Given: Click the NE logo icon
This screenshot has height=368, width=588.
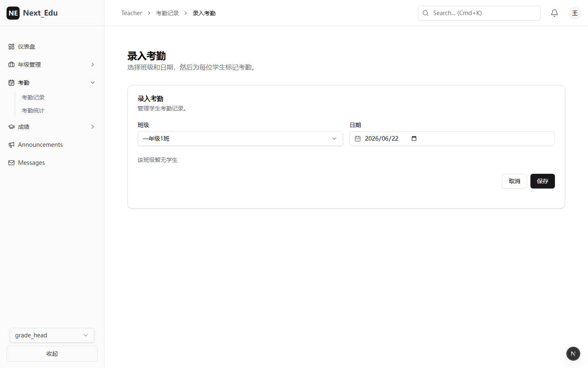Looking at the screenshot, I should point(13,13).
